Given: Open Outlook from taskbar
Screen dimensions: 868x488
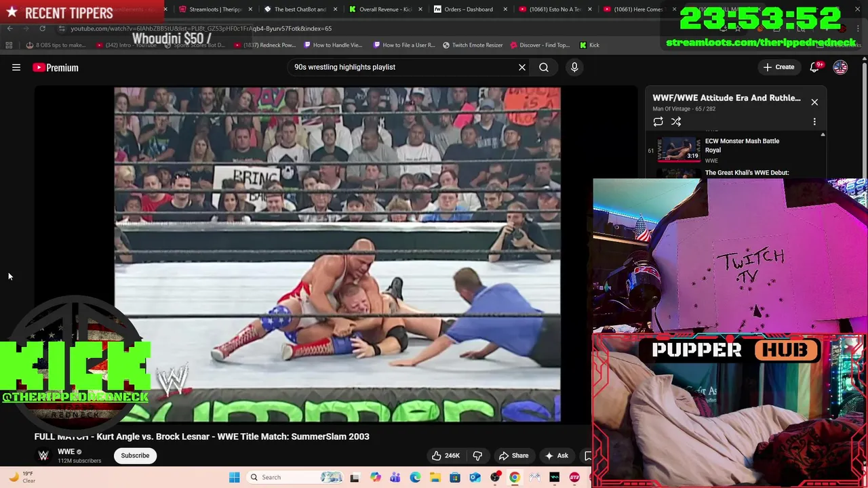Looking at the screenshot, I should [475, 477].
